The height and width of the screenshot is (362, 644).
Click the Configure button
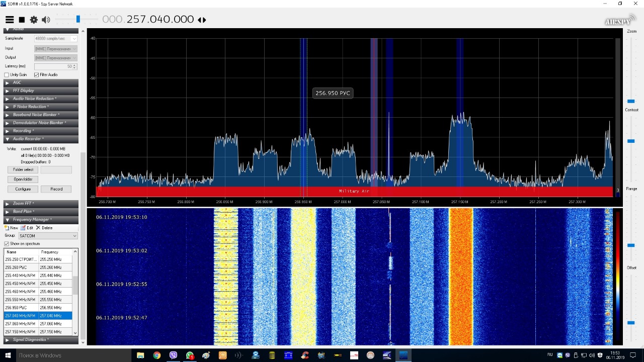pyautogui.click(x=23, y=189)
